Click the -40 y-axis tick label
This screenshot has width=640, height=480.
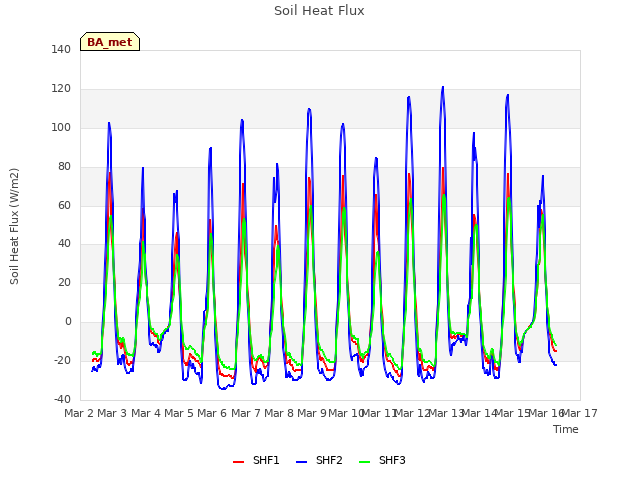coord(62,399)
